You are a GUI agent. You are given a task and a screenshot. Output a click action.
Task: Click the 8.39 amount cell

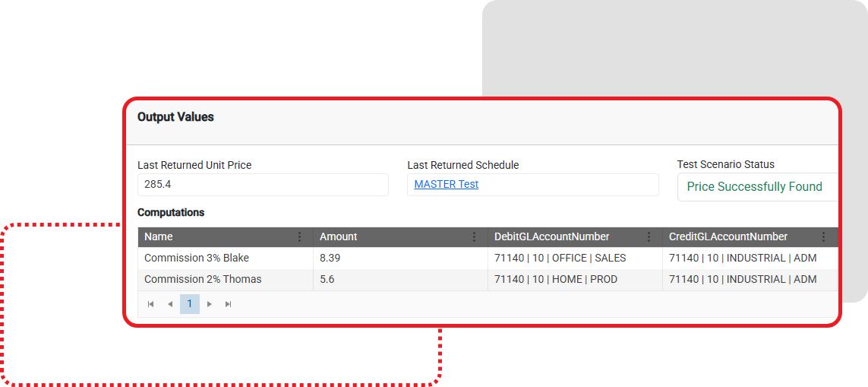coord(330,258)
